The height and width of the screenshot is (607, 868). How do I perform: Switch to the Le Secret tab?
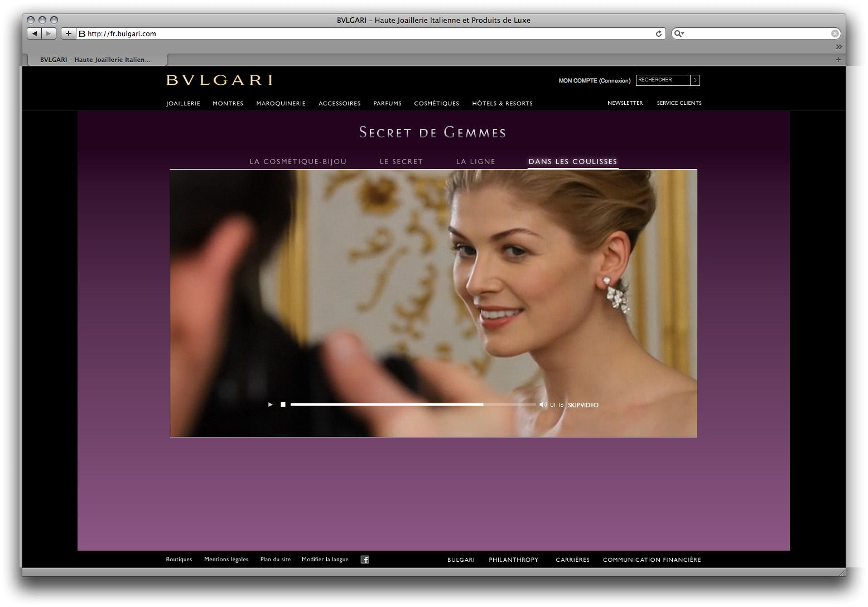pos(401,162)
